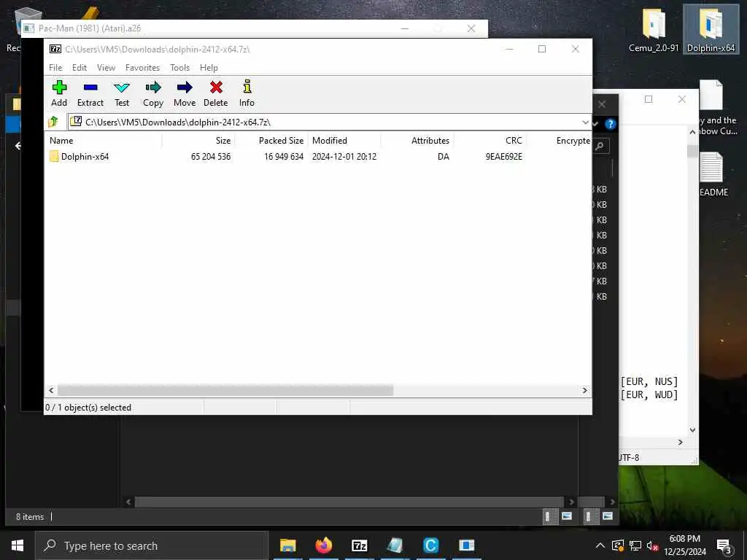
Task: Click the taskbar search box
Action: click(152, 545)
